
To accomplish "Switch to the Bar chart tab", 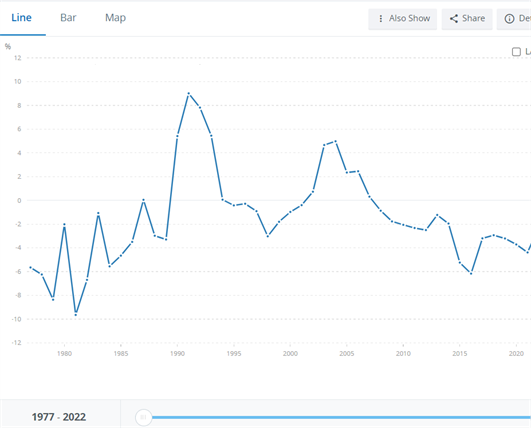I will (x=68, y=18).
